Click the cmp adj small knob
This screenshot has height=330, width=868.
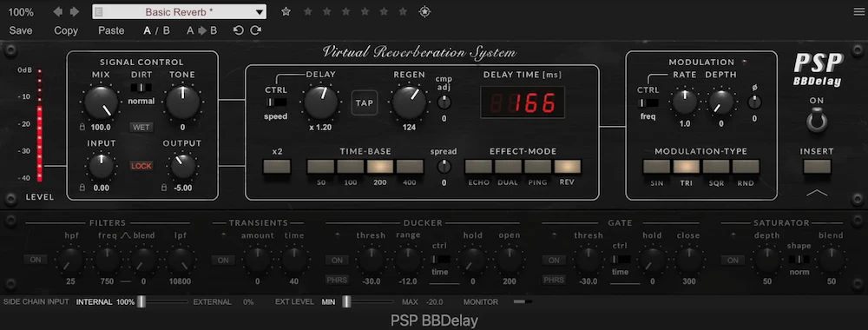click(x=444, y=102)
